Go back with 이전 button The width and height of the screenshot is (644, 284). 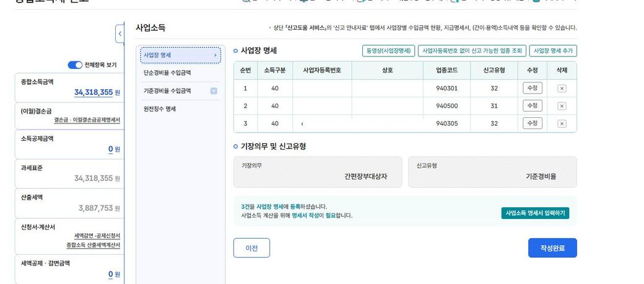click(x=251, y=248)
